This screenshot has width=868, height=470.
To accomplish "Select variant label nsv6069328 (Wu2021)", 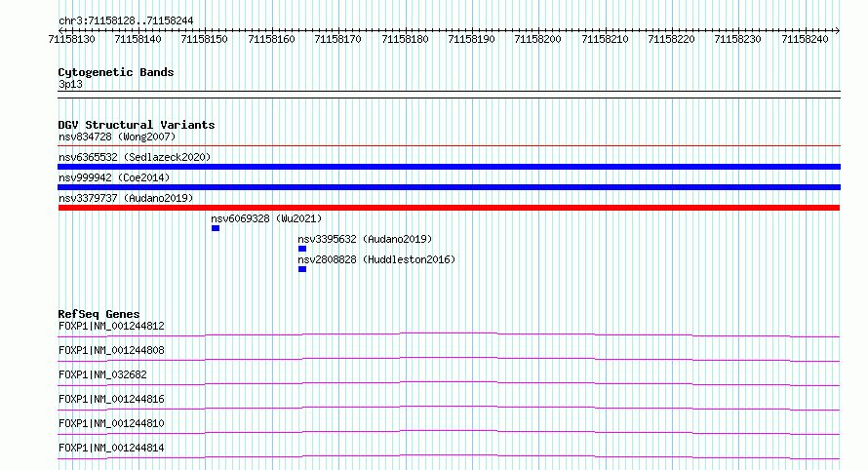I will [266, 218].
